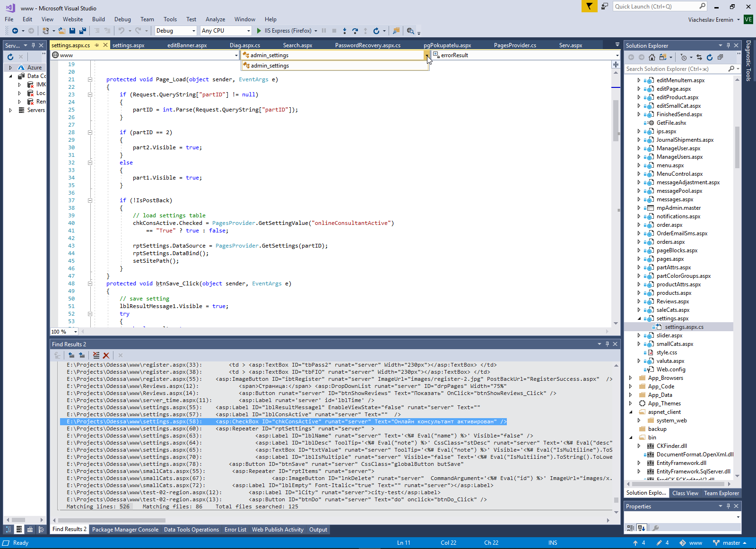Select admin_settings in the class dropdown list
Image resolution: width=756 pixels, height=549 pixels.
click(x=270, y=66)
